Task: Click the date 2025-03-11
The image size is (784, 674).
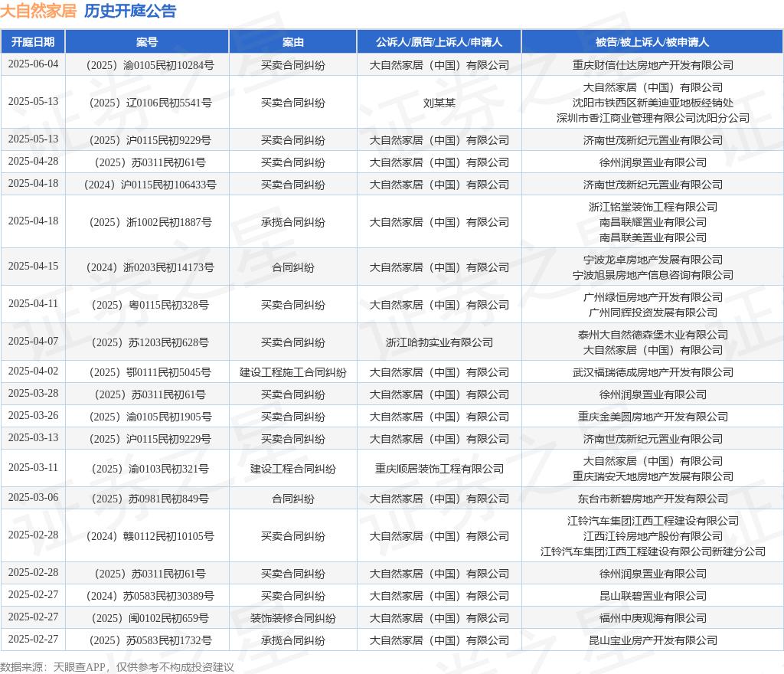Action: click(x=33, y=468)
